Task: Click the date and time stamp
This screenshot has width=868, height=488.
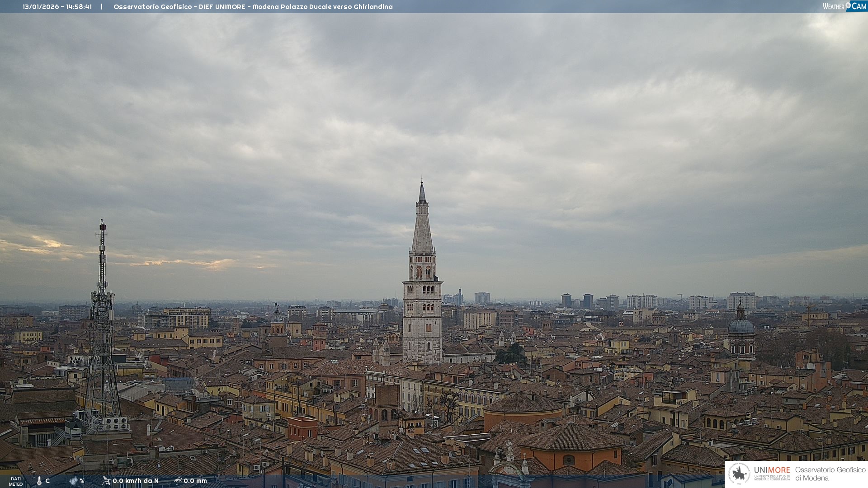Action: point(57,7)
